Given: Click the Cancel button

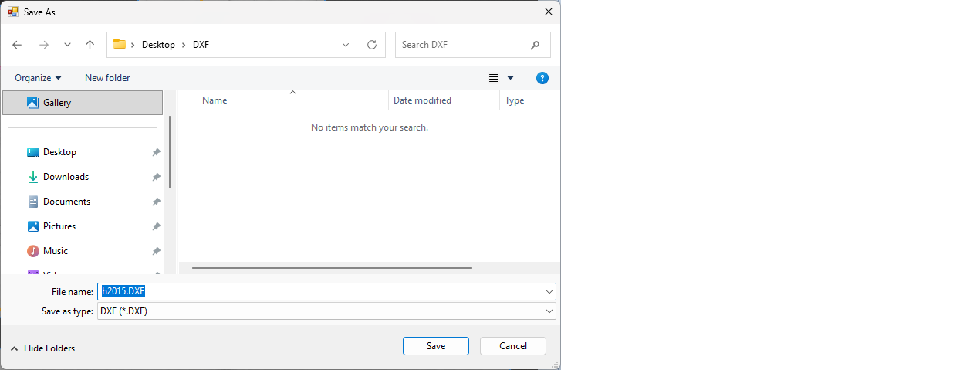Looking at the screenshot, I should click(512, 346).
